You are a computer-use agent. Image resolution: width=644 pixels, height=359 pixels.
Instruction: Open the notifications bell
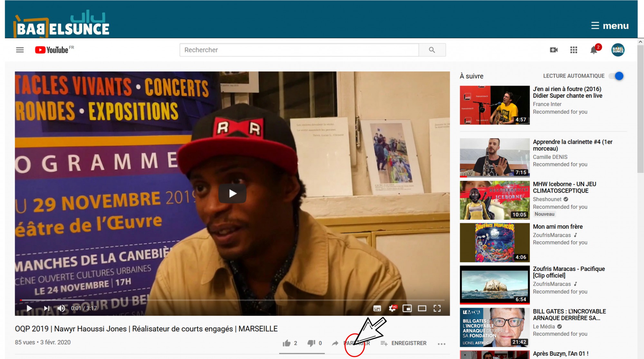(x=594, y=50)
